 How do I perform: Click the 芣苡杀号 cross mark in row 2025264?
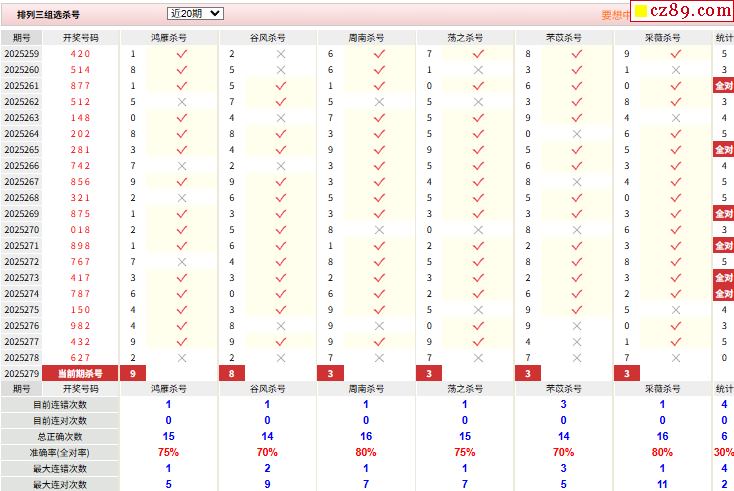click(x=576, y=134)
